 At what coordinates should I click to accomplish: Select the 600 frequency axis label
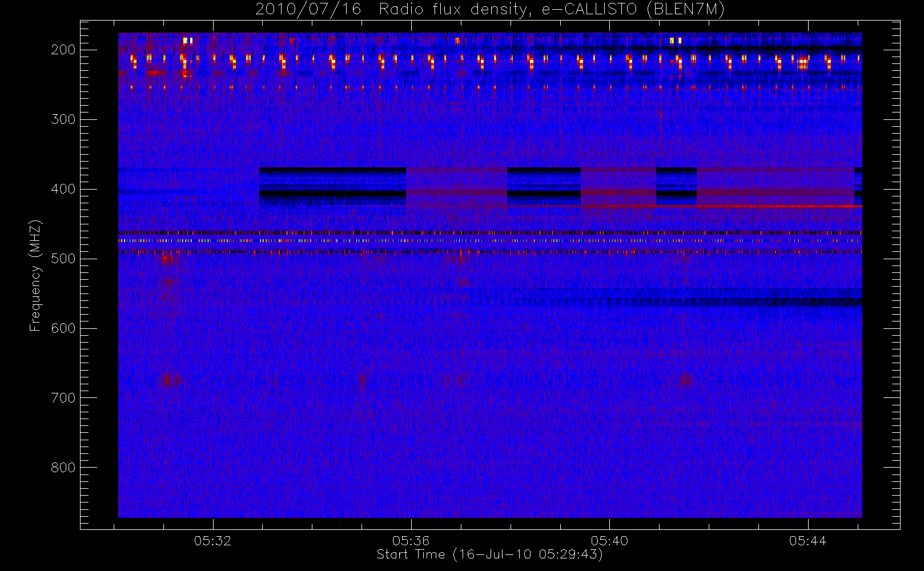(63, 328)
